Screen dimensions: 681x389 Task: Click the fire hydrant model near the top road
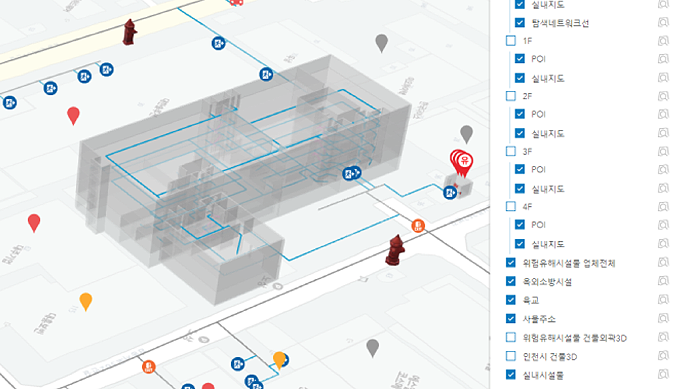[129, 32]
